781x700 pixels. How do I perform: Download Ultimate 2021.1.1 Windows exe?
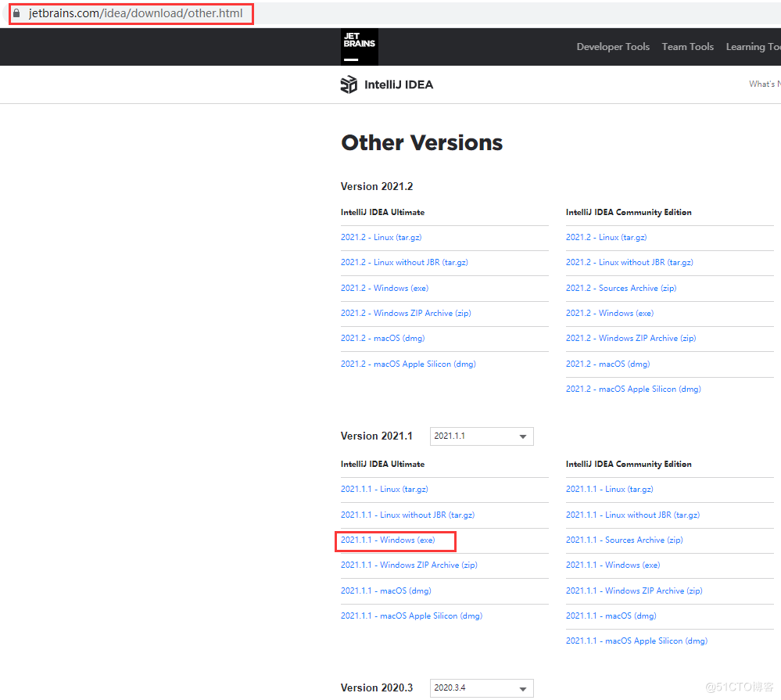coord(388,540)
